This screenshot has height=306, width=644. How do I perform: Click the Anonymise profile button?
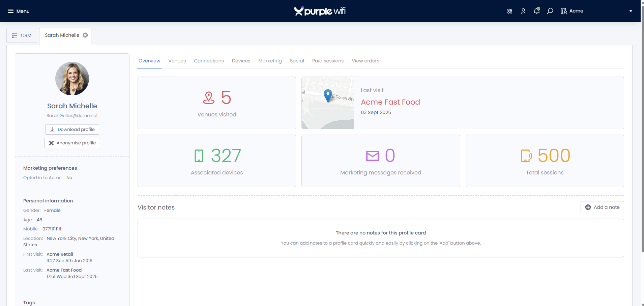[72, 143]
